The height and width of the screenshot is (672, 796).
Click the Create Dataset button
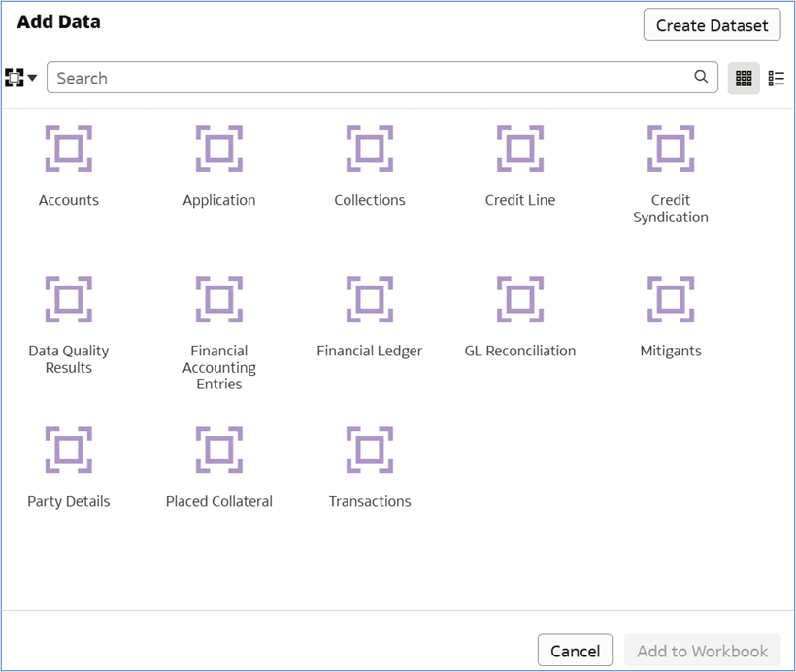tap(712, 24)
